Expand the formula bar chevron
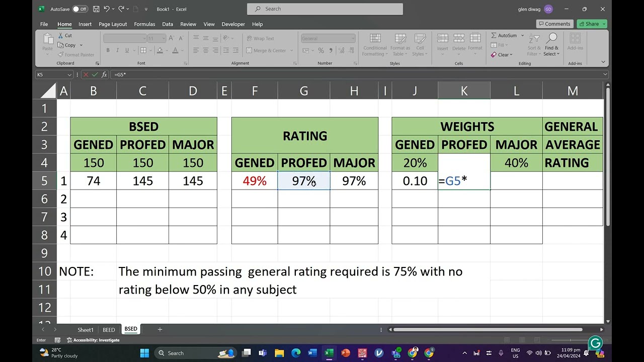This screenshot has width=644, height=362. click(605, 74)
